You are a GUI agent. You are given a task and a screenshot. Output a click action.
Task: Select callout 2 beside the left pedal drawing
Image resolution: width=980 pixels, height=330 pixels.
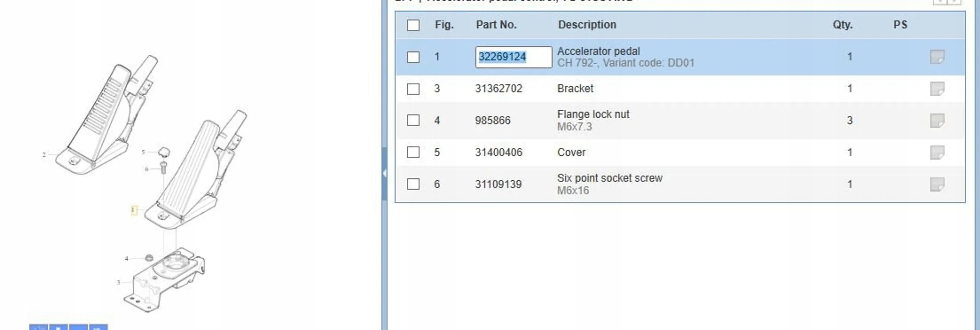coord(44,155)
